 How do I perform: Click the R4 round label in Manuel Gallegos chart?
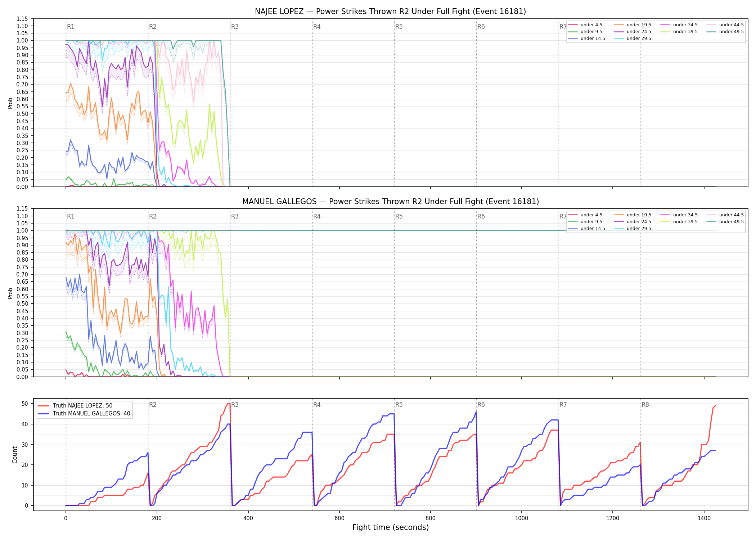tap(317, 216)
